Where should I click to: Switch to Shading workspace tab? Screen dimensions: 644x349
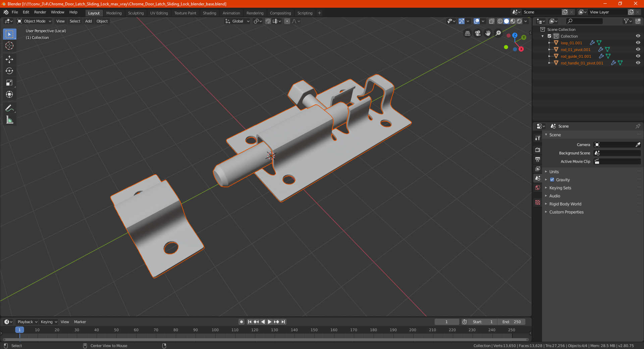[209, 13]
